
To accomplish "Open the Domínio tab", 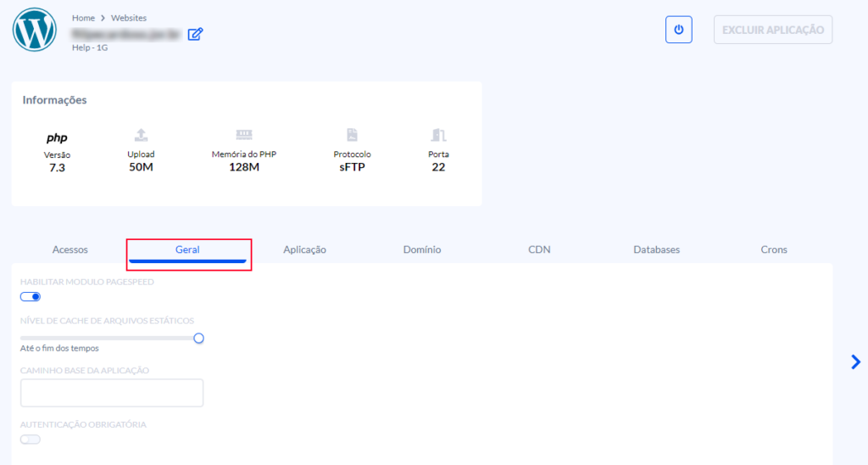I will click(421, 249).
